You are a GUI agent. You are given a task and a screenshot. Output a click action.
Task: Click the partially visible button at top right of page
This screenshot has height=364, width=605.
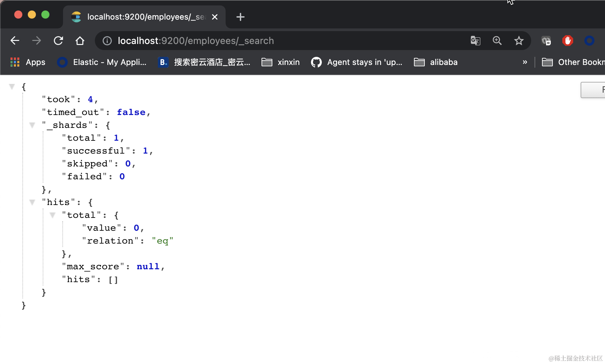593,90
